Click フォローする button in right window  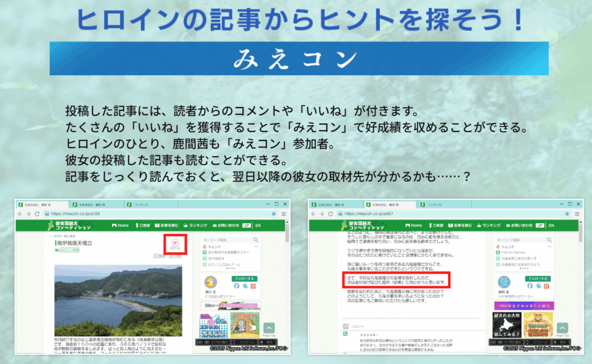pyautogui.click(x=538, y=278)
